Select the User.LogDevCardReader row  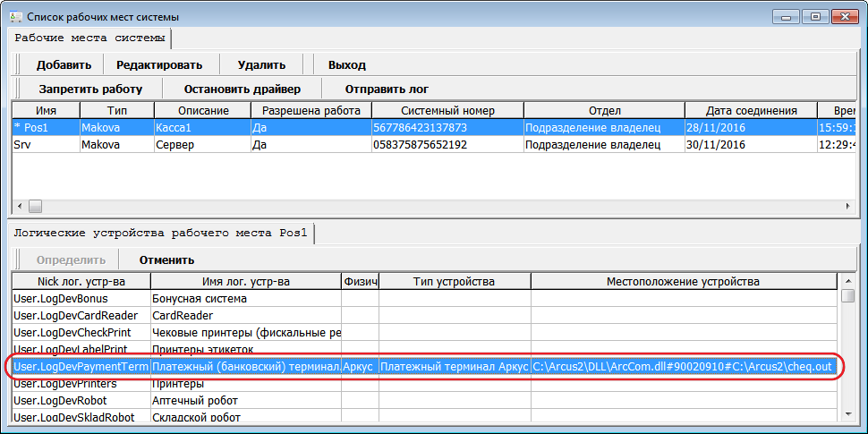(x=81, y=315)
